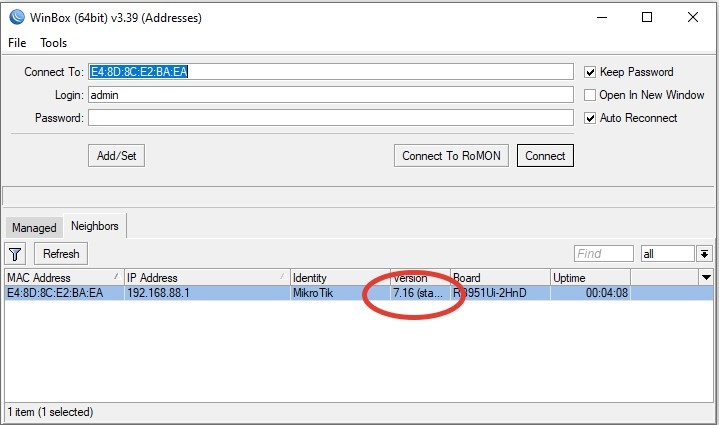
Task: Click the WinBox logo in the title bar
Action: (17, 17)
